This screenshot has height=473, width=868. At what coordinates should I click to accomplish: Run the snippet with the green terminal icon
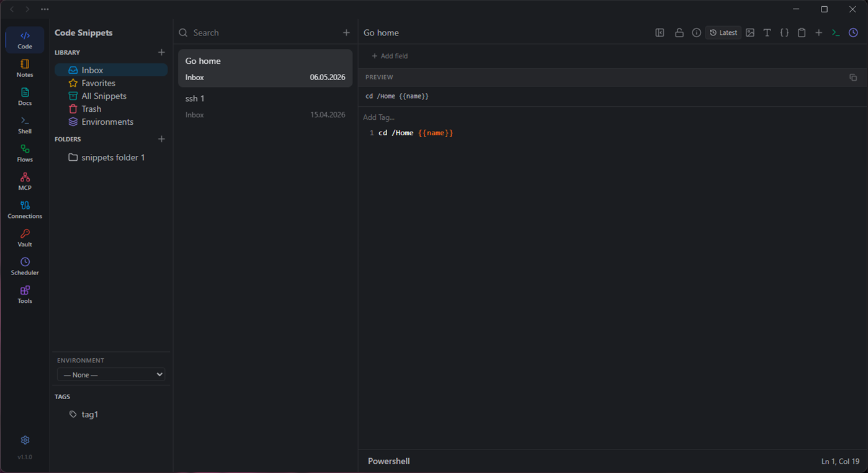[x=836, y=33]
